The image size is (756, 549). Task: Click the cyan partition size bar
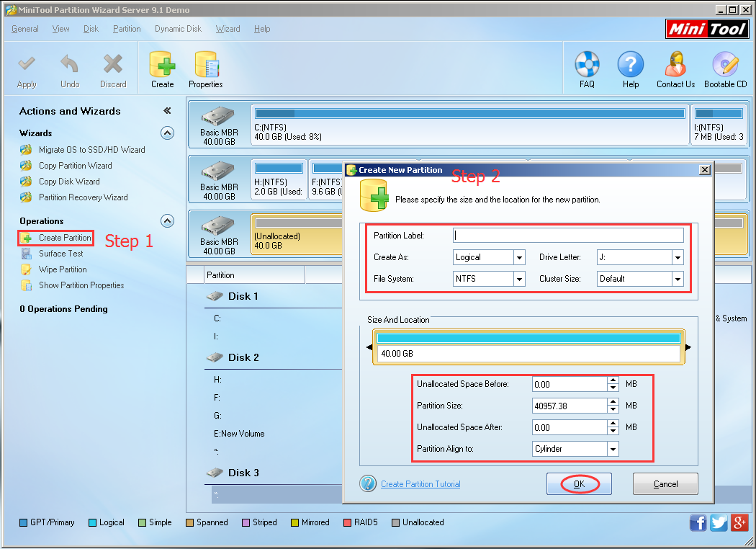point(528,338)
